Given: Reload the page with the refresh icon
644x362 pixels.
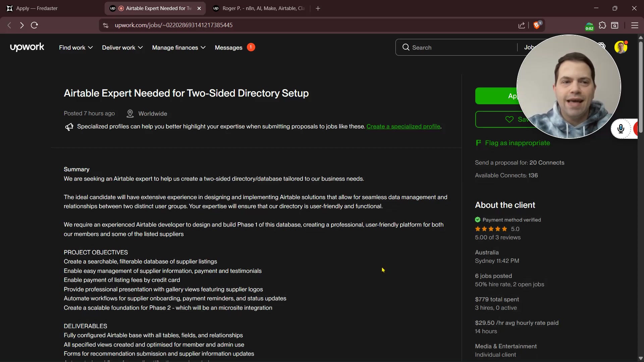Looking at the screenshot, I should tap(34, 25).
